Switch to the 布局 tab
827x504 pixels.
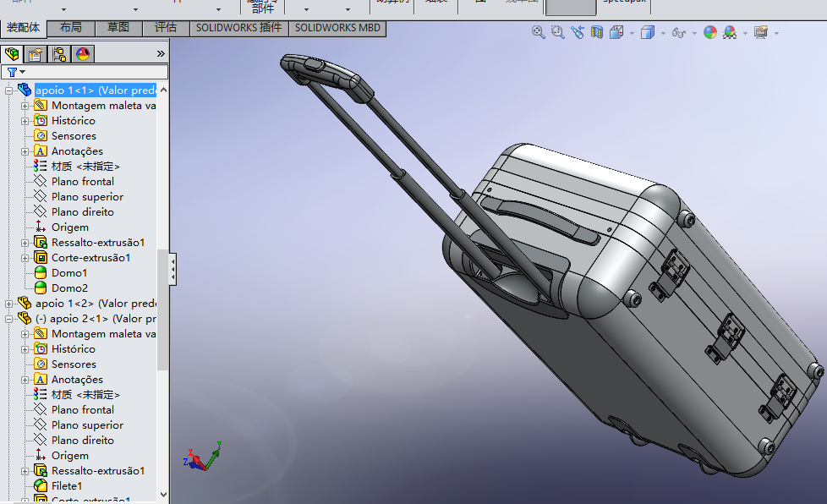[x=71, y=28]
